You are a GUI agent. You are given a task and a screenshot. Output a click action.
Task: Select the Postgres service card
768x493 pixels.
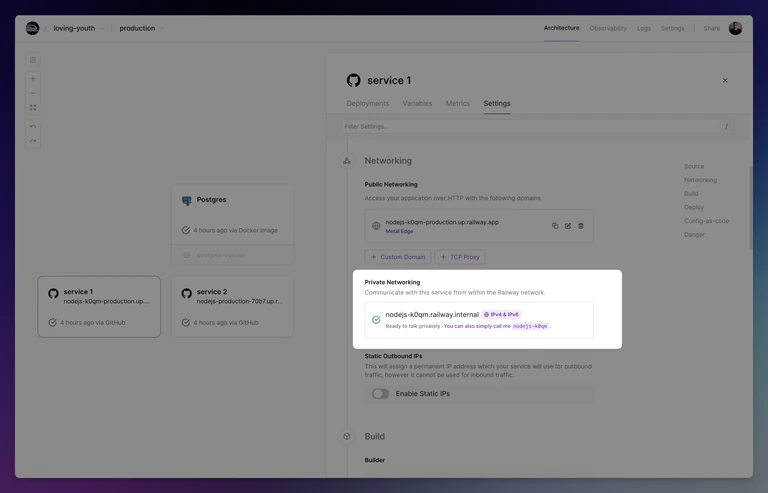pos(232,214)
